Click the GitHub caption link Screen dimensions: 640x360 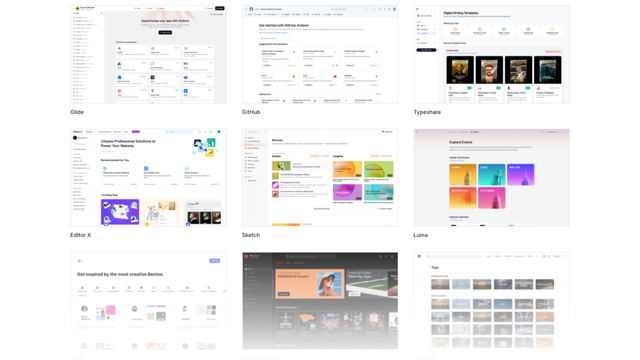(x=251, y=112)
